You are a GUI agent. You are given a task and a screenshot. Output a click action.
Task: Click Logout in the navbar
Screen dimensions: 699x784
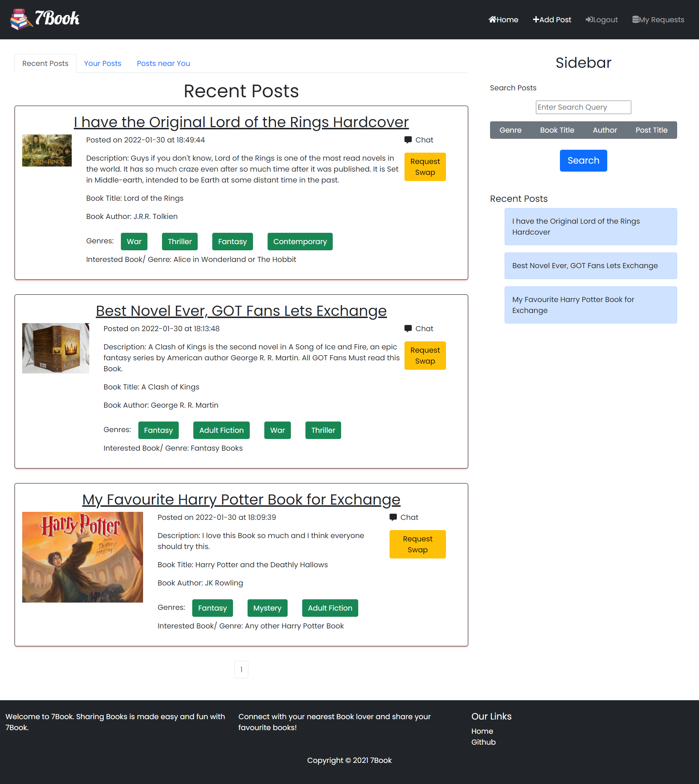tap(601, 20)
